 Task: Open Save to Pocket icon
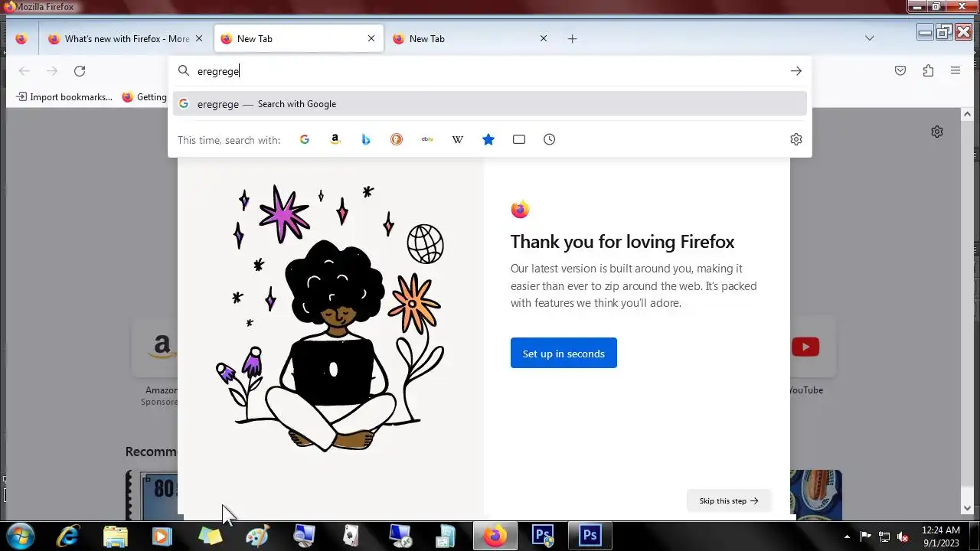(900, 71)
